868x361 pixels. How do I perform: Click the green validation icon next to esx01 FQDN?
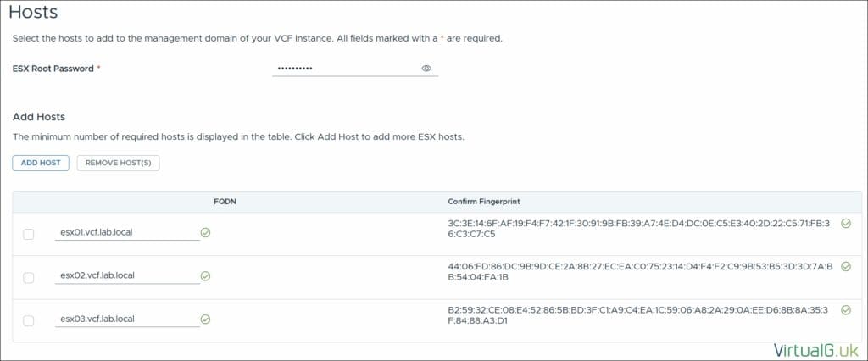tap(206, 232)
